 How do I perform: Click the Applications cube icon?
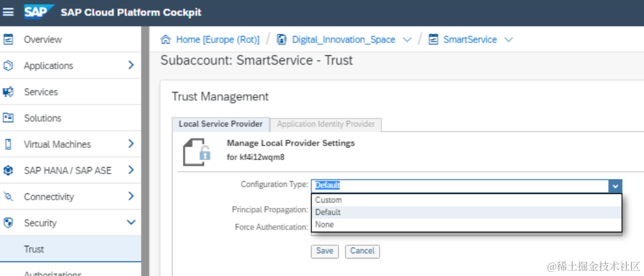(x=8, y=66)
